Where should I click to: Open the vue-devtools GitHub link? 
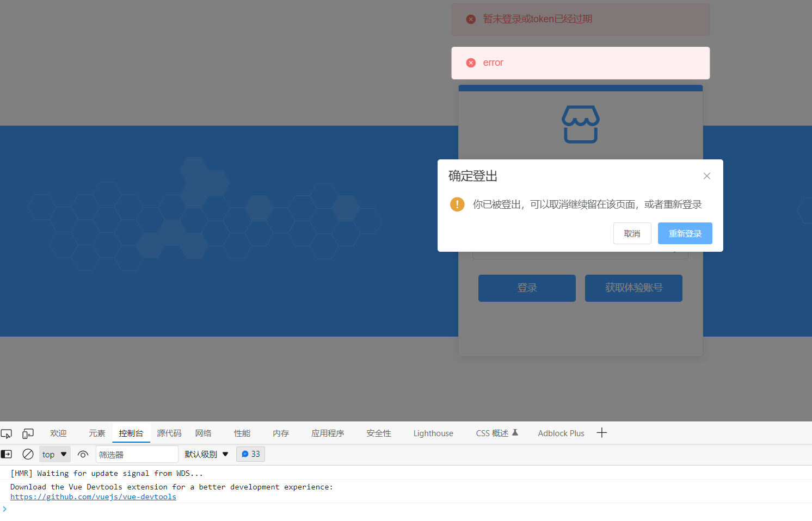point(93,497)
